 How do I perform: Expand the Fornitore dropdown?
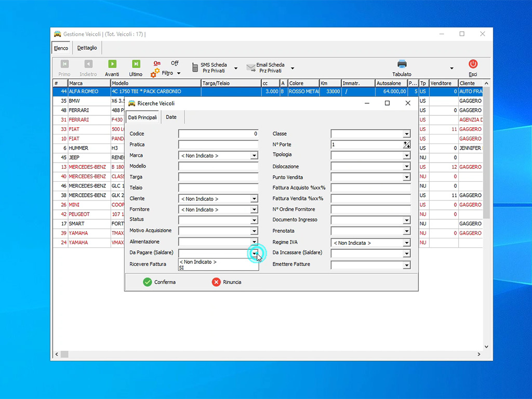[254, 210]
